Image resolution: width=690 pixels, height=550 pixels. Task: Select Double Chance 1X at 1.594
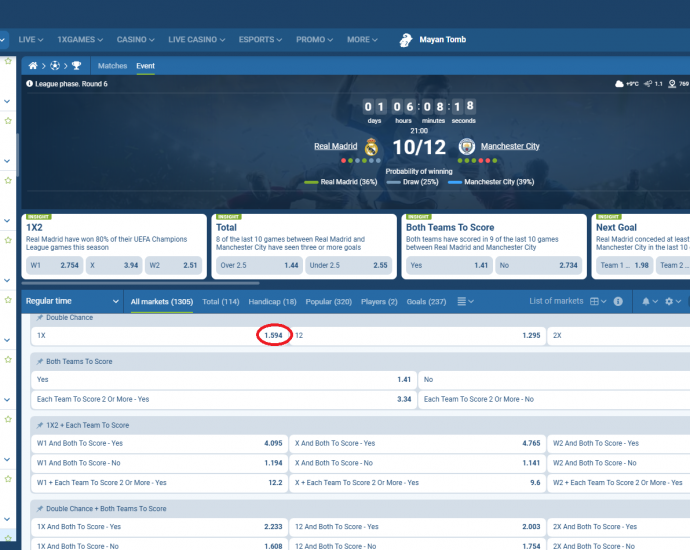[x=160, y=336]
